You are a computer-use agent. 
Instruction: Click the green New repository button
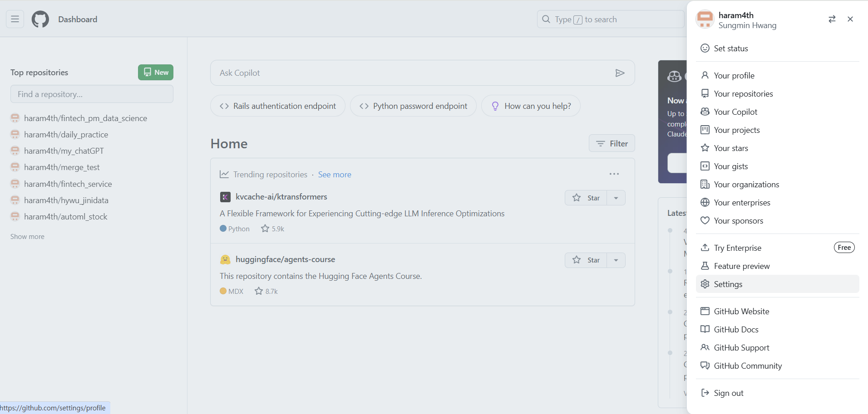click(156, 72)
